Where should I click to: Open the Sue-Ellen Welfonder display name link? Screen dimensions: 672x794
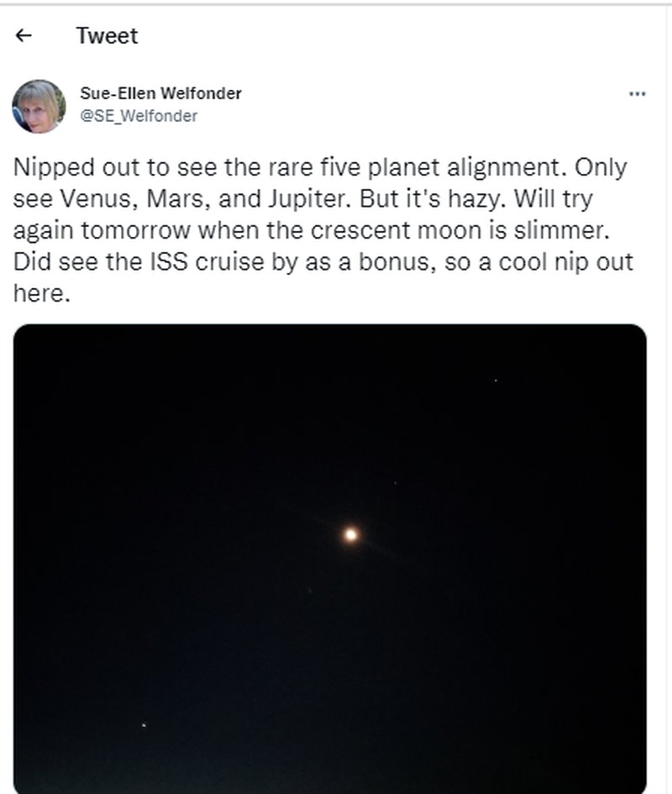[x=160, y=93]
